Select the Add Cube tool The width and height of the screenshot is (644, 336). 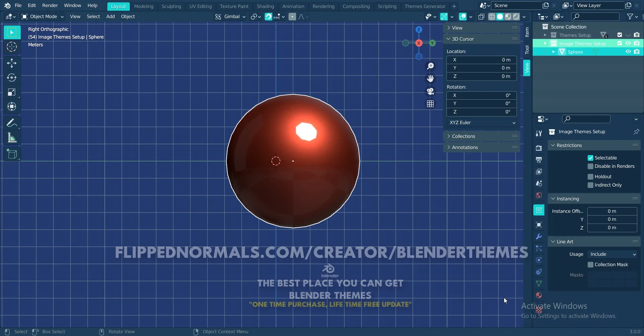[12, 154]
